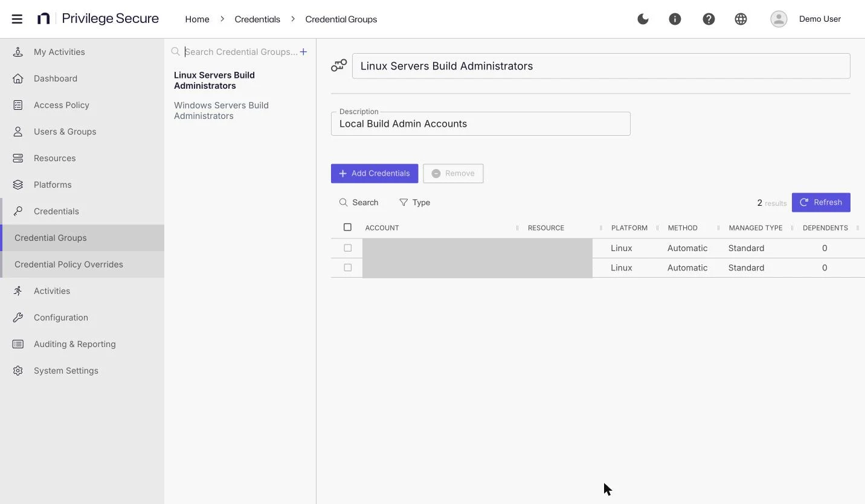The height and width of the screenshot is (504, 865).
Task: Sort by Platform column header
Action: (x=629, y=228)
